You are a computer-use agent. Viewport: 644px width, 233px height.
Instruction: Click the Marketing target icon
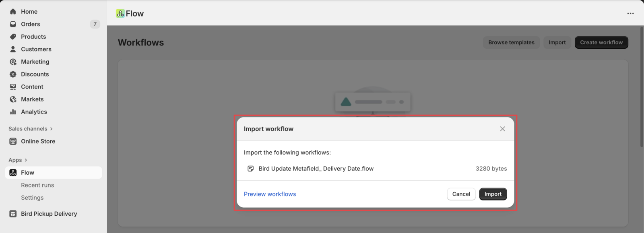tap(13, 62)
